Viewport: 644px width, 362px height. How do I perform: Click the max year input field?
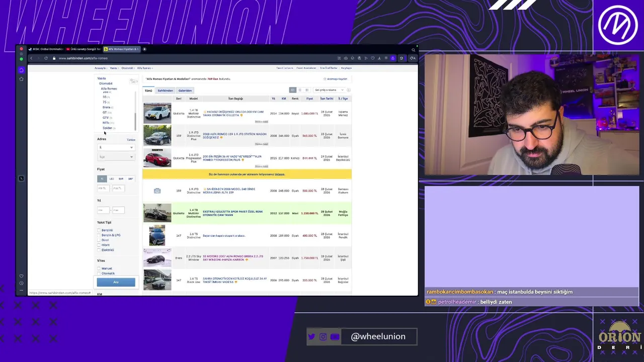coord(118,210)
